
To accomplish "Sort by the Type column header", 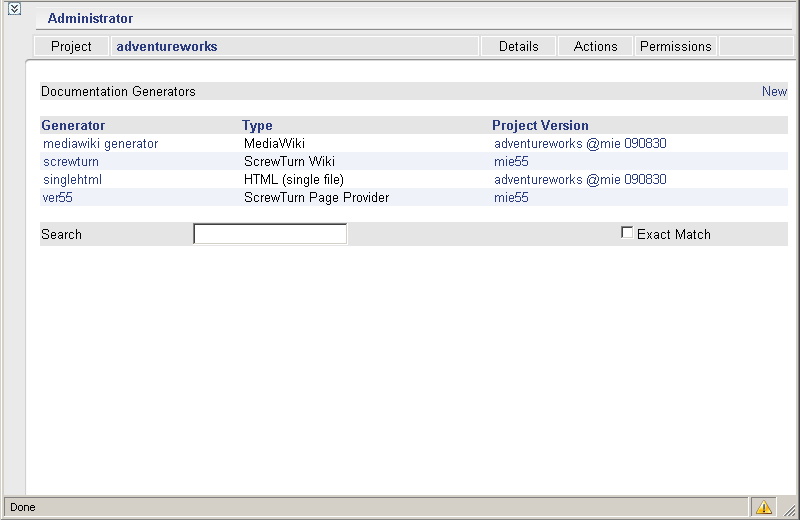I will point(257,125).
